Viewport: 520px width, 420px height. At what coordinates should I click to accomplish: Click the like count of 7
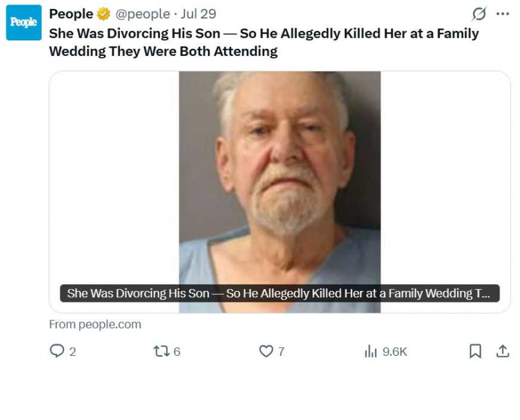pos(281,352)
